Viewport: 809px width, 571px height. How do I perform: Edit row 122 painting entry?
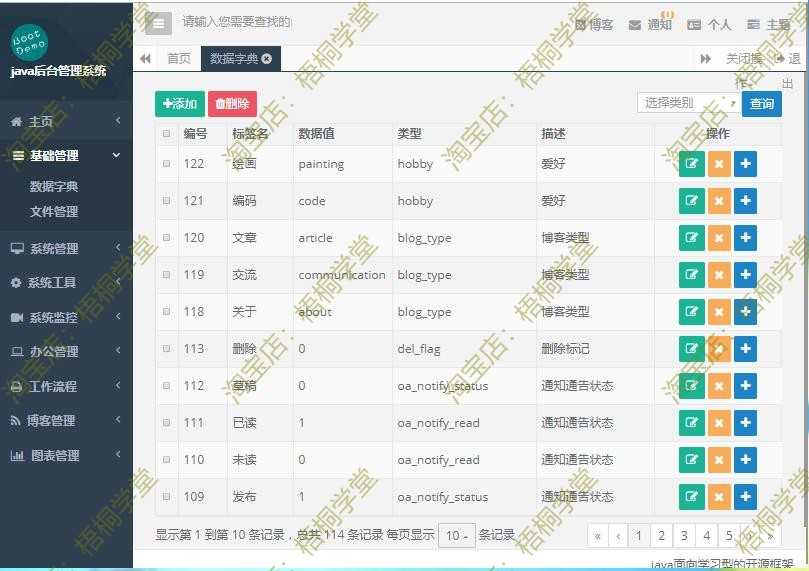(x=691, y=164)
